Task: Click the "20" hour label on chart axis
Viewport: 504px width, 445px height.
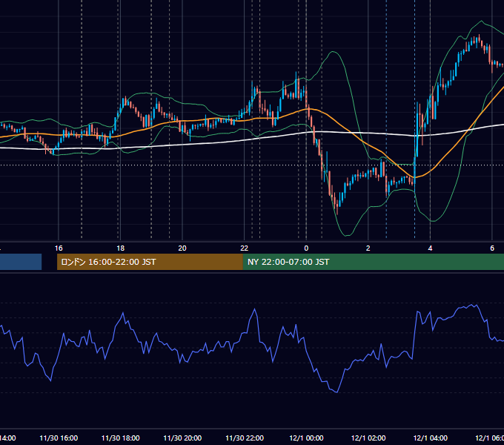Action: click(x=182, y=248)
